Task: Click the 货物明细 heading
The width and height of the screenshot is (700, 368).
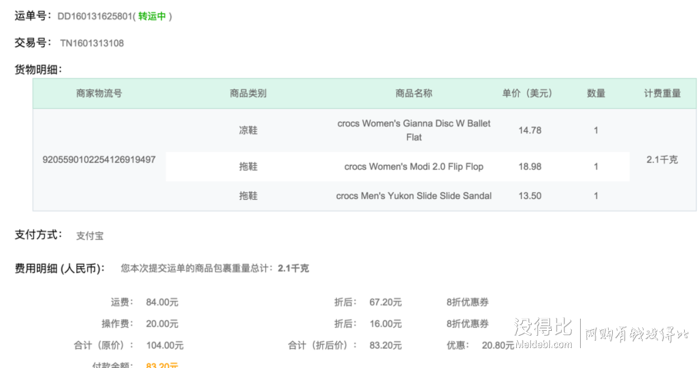Action: pyautogui.click(x=38, y=70)
